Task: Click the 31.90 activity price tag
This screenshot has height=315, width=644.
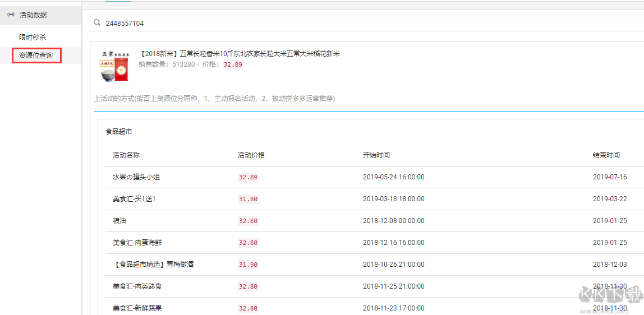Action: coord(249,265)
